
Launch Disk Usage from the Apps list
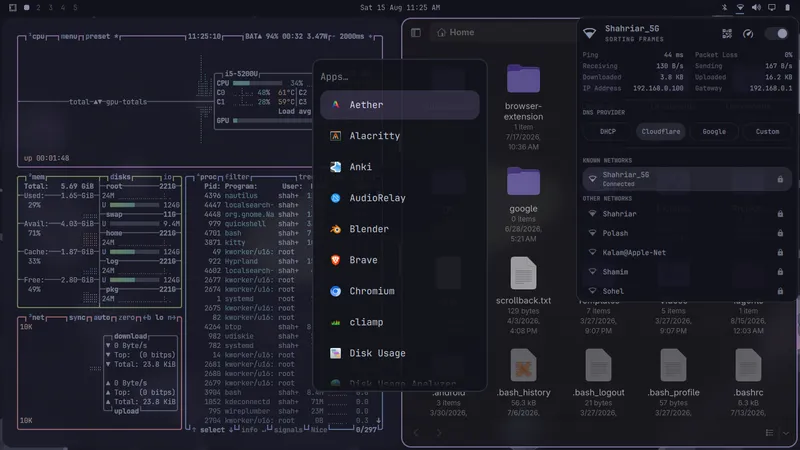pyautogui.click(x=399, y=353)
